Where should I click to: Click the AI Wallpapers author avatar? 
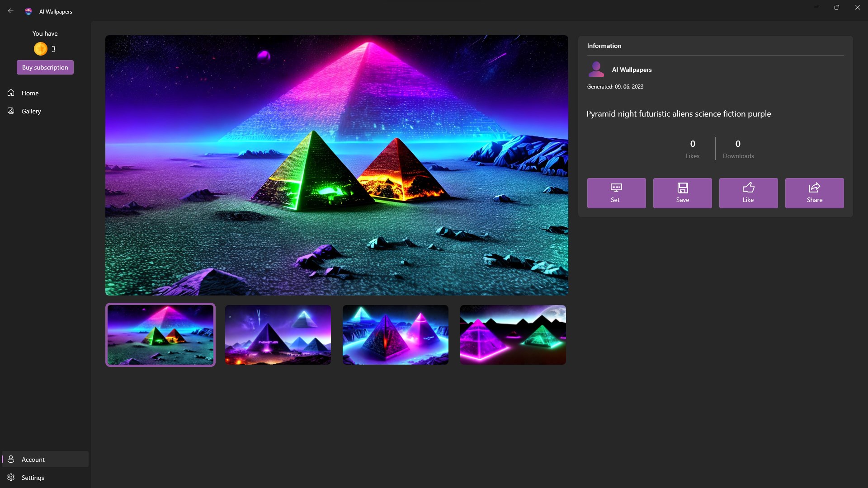[596, 70]
